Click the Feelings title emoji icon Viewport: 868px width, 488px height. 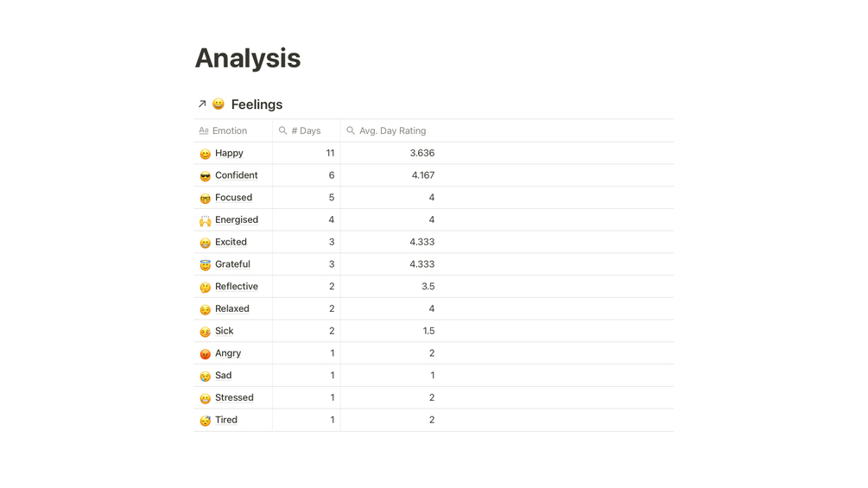click(219, 104)
